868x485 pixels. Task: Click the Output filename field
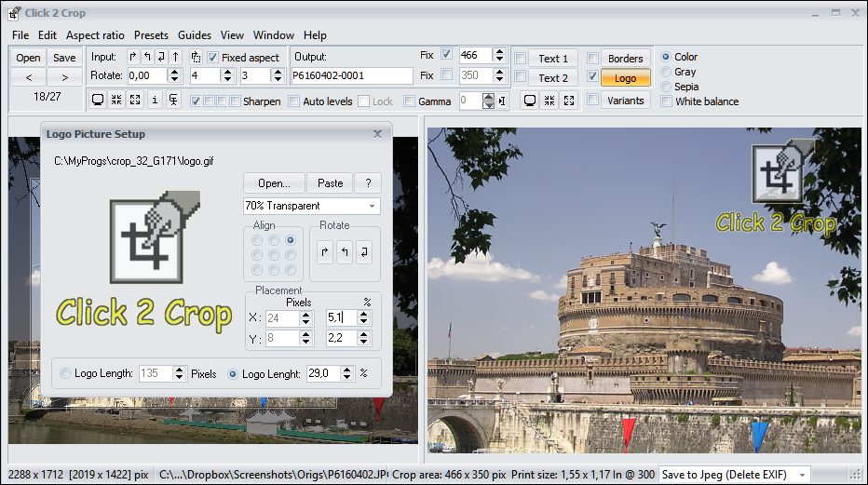tap(352, 76)
